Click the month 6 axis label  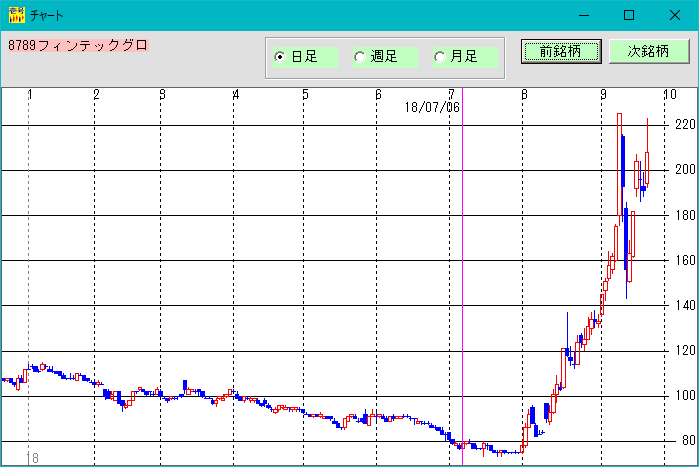378,94
